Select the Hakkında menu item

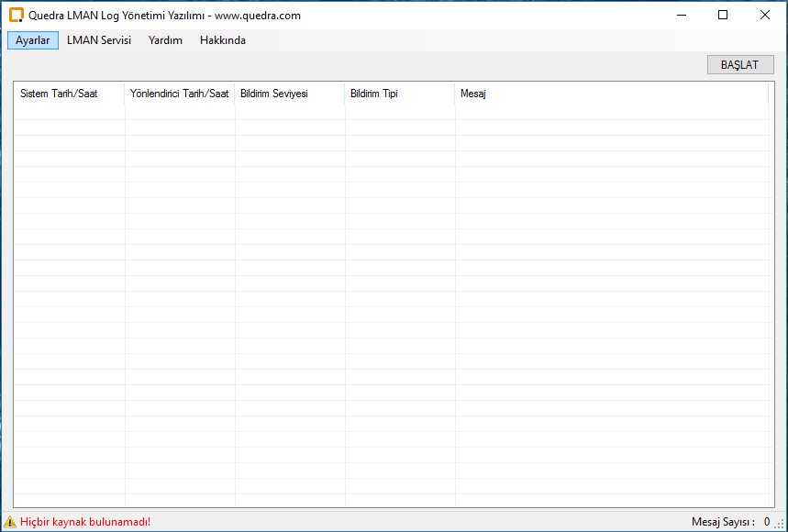[x=223, y=40]
